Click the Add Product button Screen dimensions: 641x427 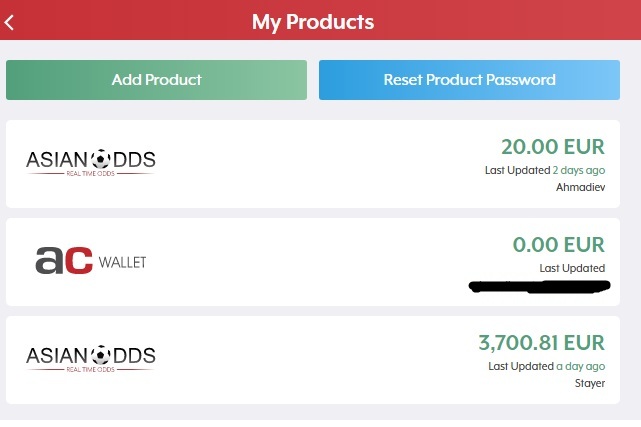point(156,80)
